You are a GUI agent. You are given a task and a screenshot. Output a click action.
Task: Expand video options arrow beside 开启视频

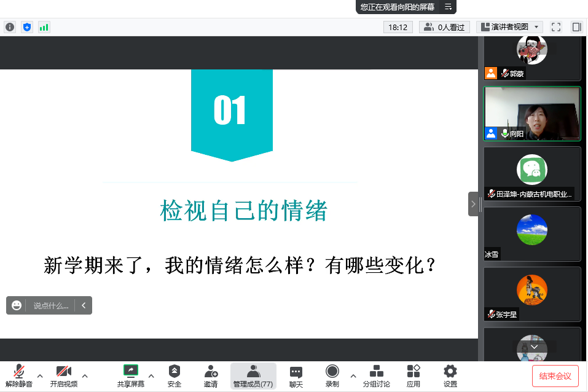click(85, 375)
